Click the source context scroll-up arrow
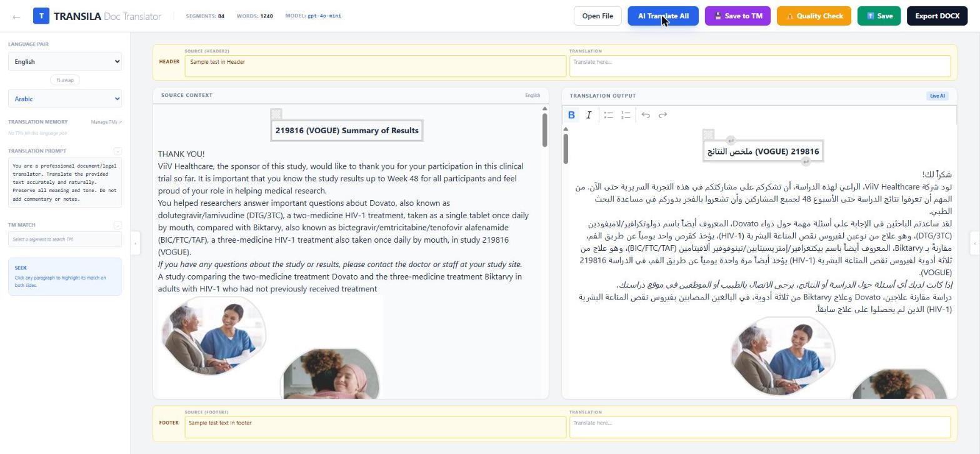The height and width of the screenshot is (454, 980). (x=545, y=109)
